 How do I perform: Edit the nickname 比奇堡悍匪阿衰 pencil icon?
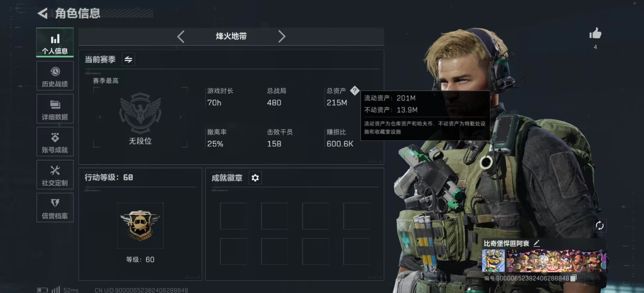536,243
